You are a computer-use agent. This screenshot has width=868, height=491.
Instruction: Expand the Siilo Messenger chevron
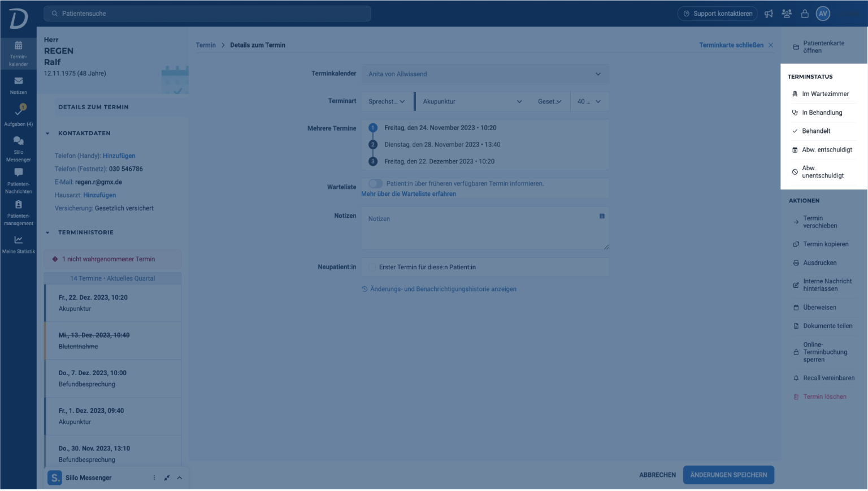point(179,478)
